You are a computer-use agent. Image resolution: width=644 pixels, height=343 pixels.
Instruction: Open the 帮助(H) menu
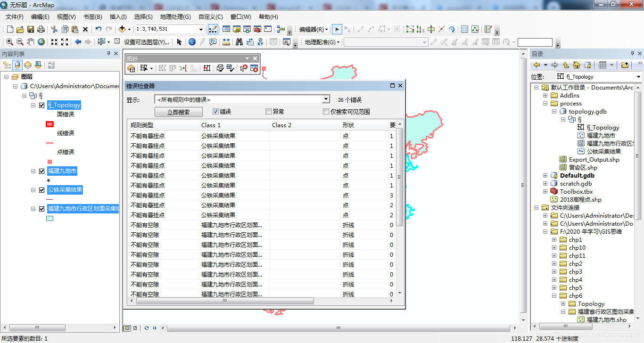(x=268, y=16)
